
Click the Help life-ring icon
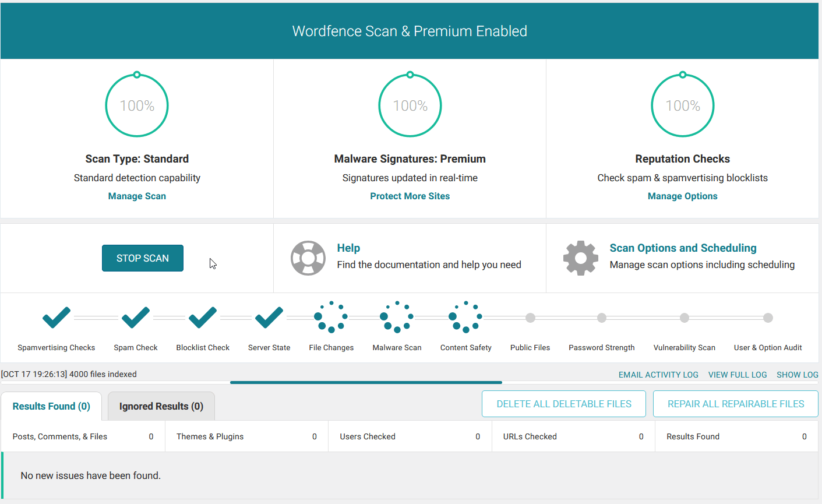pos(308,258)
